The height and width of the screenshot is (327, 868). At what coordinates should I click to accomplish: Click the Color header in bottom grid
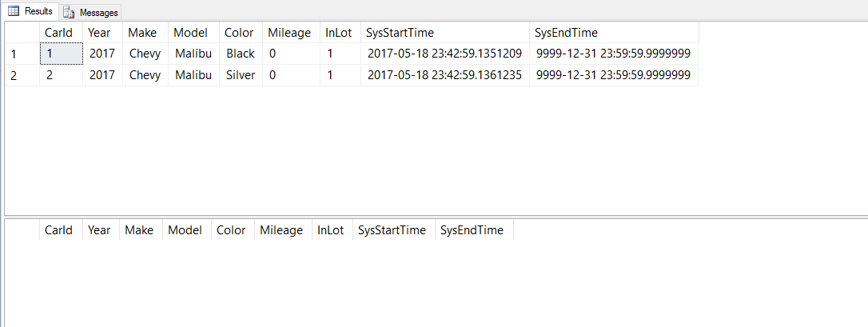231,230
